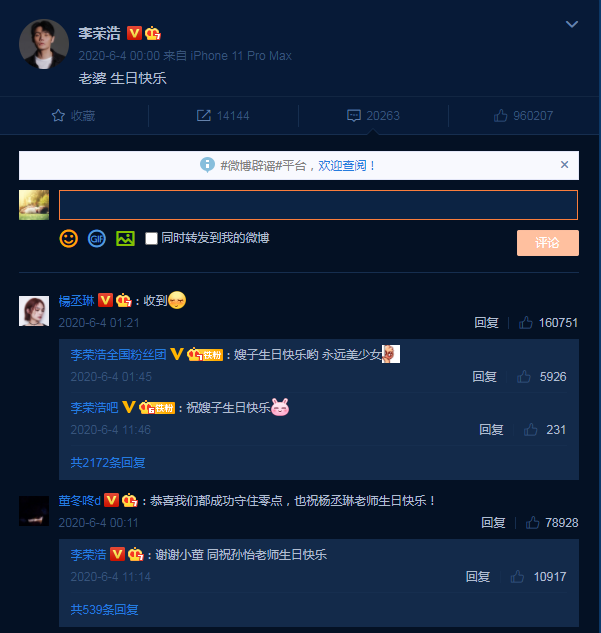Screen dimensions: 601x633
Task: Dismiss the 微博辟谣 notice banner
Action: tap(564, 165)
